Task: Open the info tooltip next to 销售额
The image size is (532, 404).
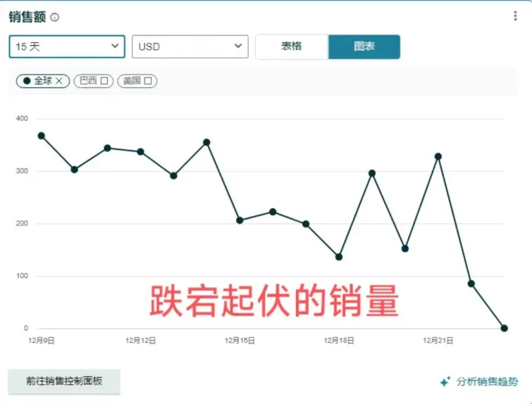Action: click(55, 17)
